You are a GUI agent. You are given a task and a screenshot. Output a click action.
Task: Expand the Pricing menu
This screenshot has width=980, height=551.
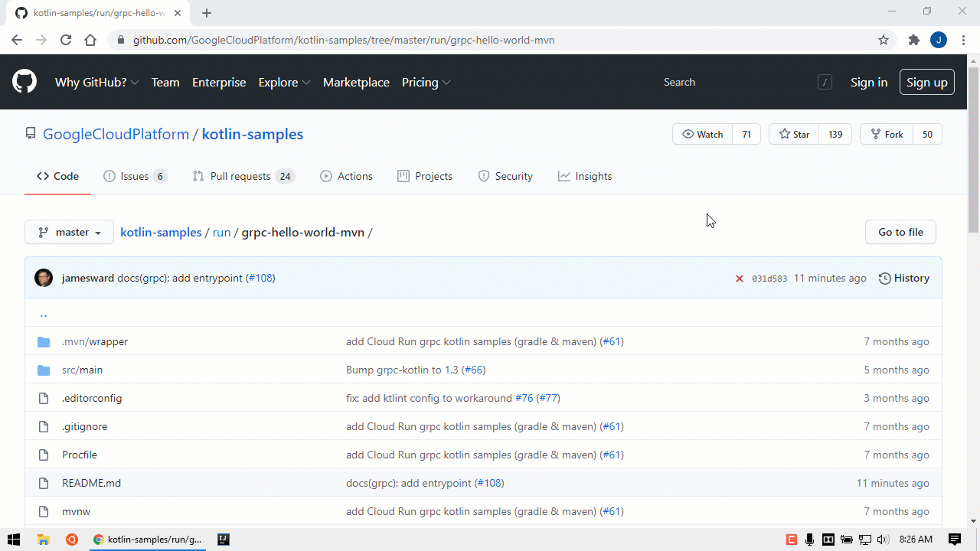pyautogui.click(x=426, y=82)
